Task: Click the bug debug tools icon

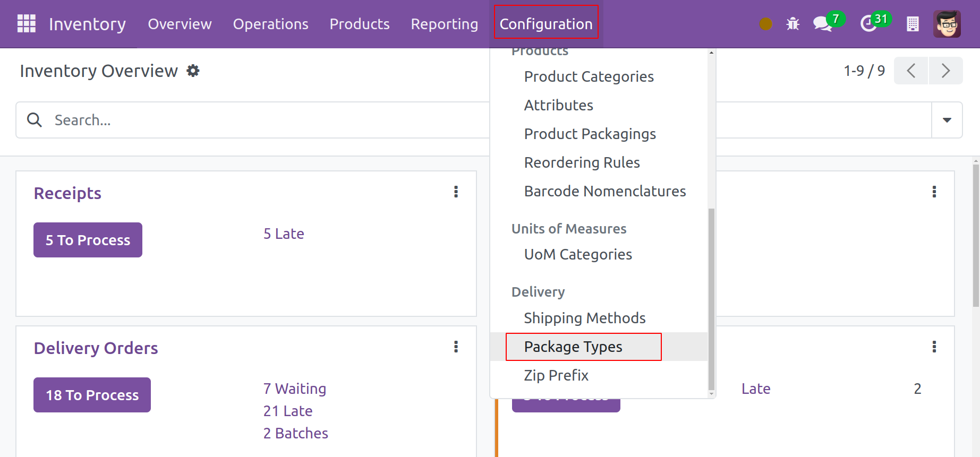Action: coord(792,24)
